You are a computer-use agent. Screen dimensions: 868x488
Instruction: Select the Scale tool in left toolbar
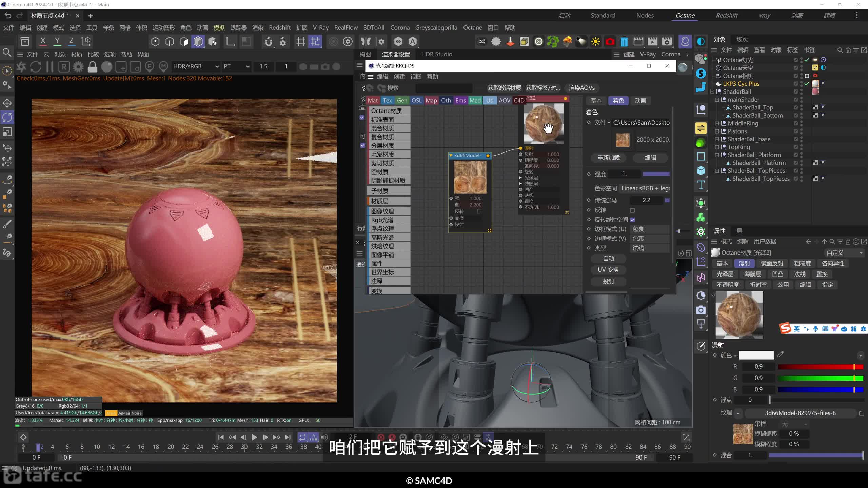(x=7, y=132)
